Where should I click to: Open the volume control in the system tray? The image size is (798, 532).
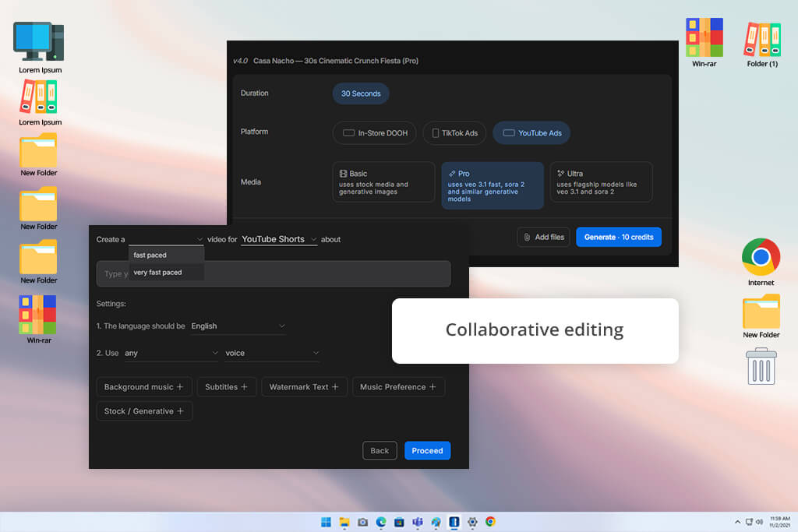pyautogui.click(x=759, y=522)
